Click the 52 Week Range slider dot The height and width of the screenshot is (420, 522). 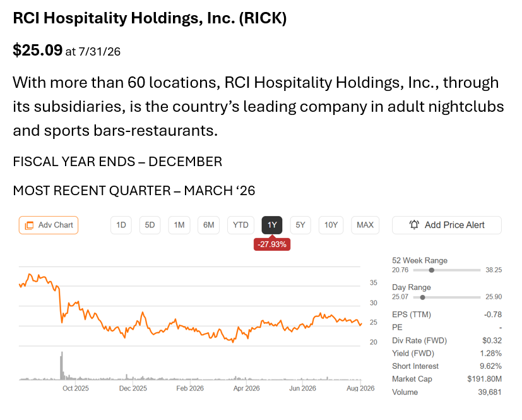[x=432, y=270]
